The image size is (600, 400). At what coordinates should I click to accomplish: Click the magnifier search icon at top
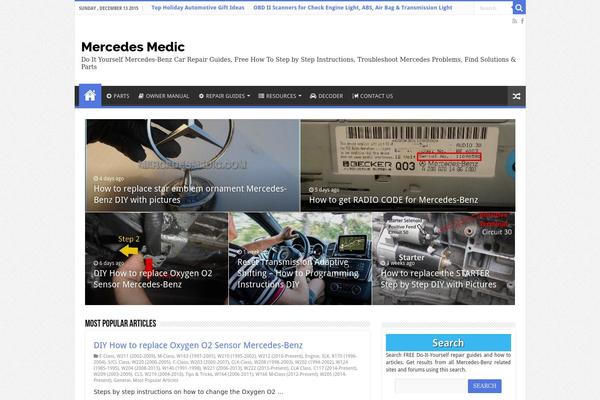coord(518,8)
